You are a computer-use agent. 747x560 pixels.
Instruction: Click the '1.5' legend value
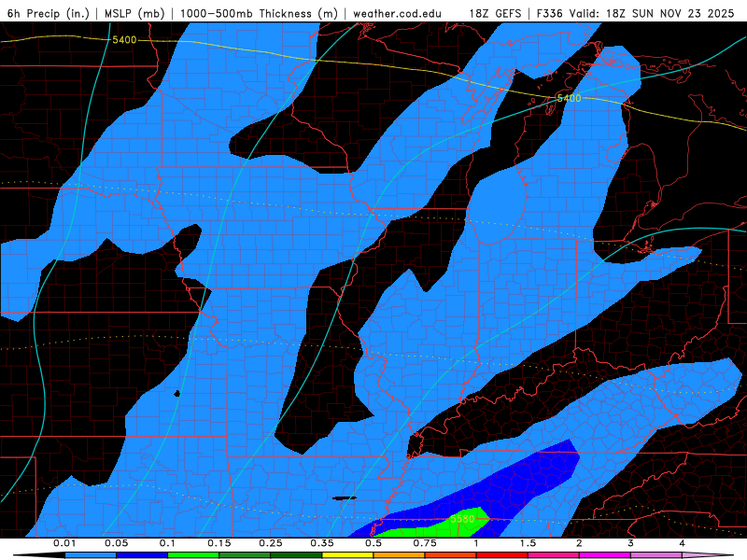(x=528, y=543)
